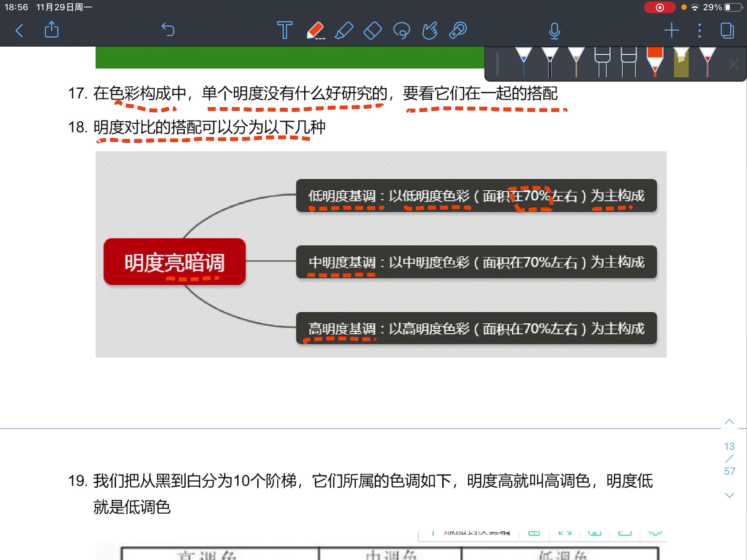Go to next page with down chevron
Screen dimensions: 747x560
729,495
